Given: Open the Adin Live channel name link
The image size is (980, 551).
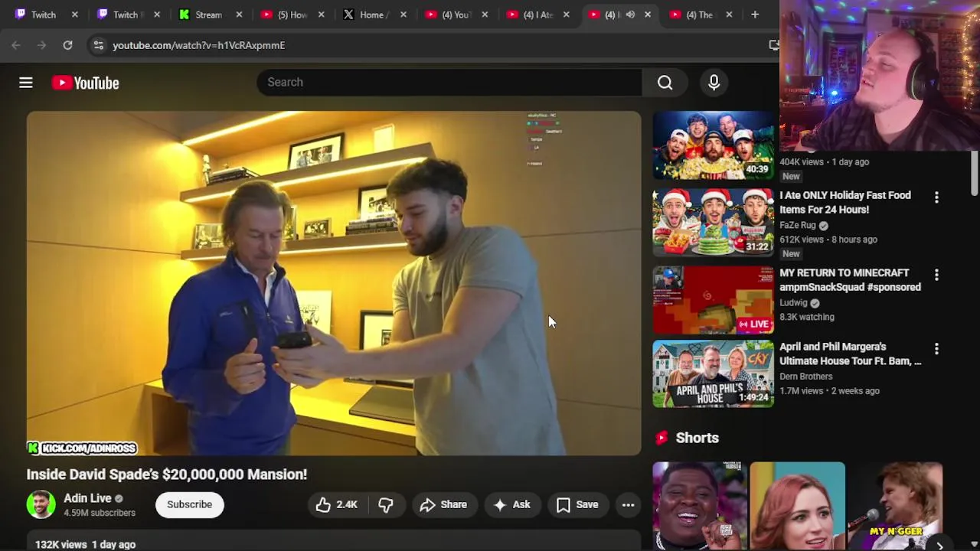Looking at the screenshot, I should coord(87,498).
